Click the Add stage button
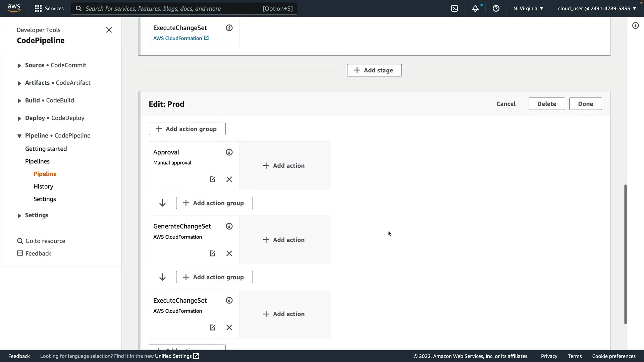The height and width of the screenshot is (362, 644). pos(374,70)
